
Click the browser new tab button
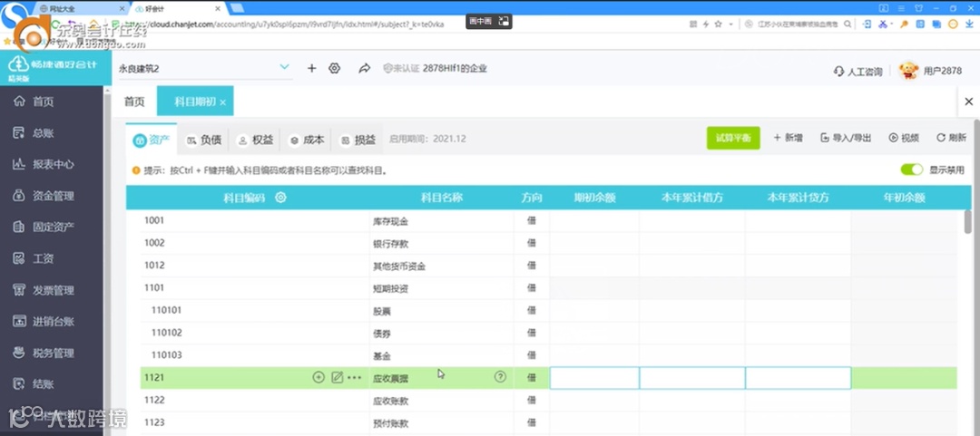coord(237,8)
